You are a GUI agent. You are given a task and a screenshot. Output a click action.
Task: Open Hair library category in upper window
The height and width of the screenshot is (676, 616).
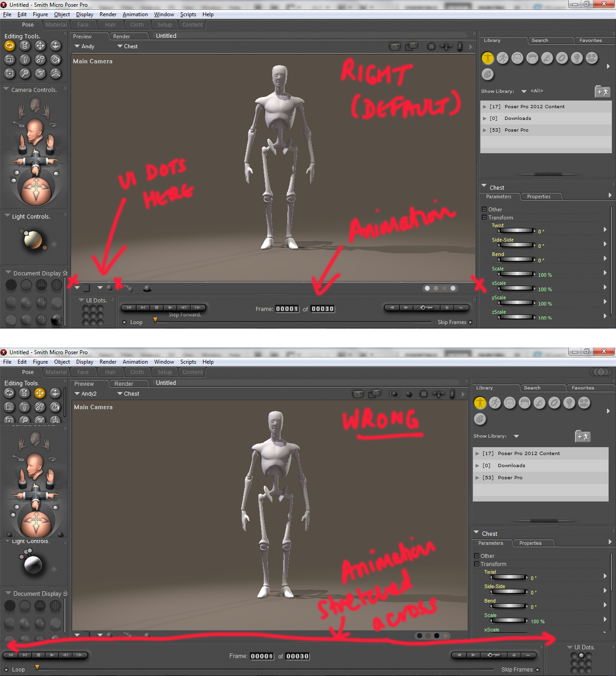pyautogui.click(x=532, y=58)
